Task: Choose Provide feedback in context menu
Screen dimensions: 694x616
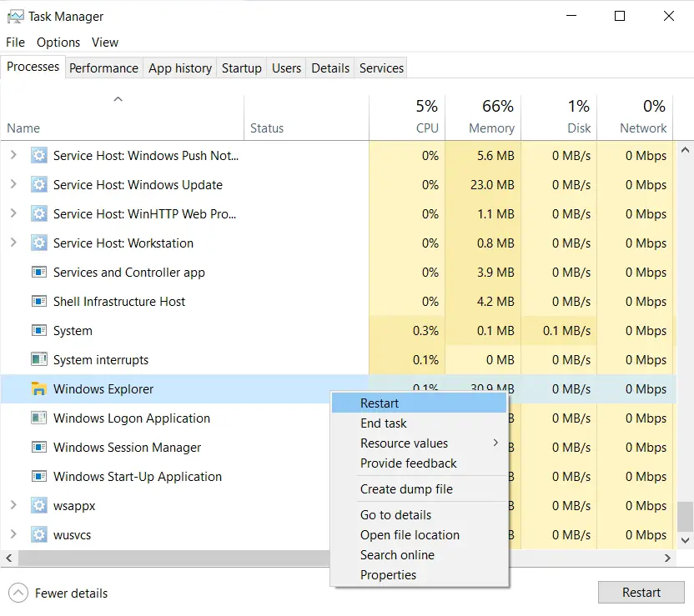Action: pos(419,463)
